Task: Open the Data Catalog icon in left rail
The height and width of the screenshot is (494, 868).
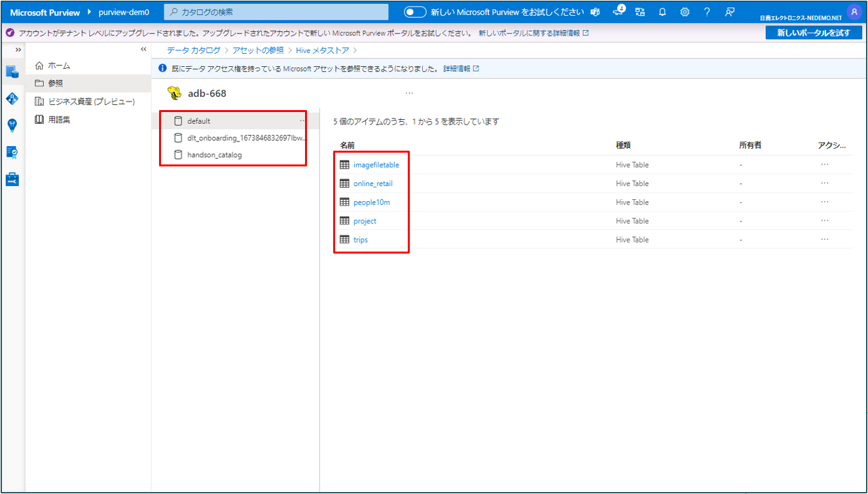Action: [12, 71]
